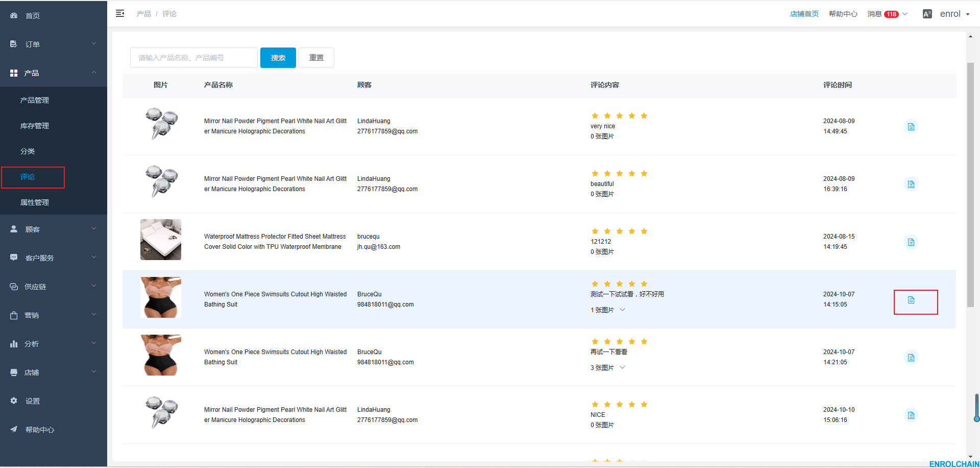Open the 帮助中心 link in the header
The height and width of the screenshot is (468, 980).
point(843,14)
